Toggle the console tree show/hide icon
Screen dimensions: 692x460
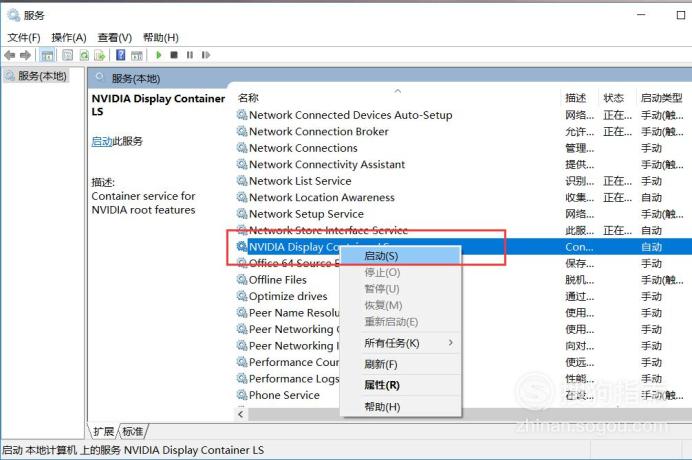click(x=47, y=55)
